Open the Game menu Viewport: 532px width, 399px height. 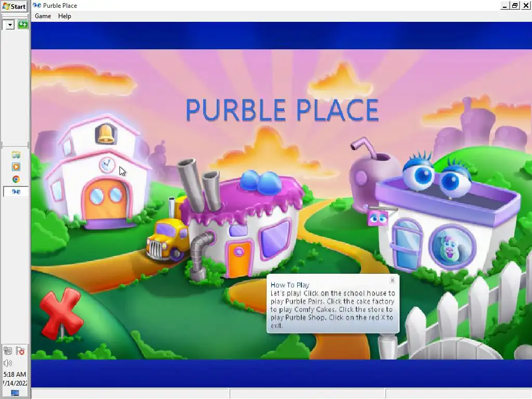[43, 16]
